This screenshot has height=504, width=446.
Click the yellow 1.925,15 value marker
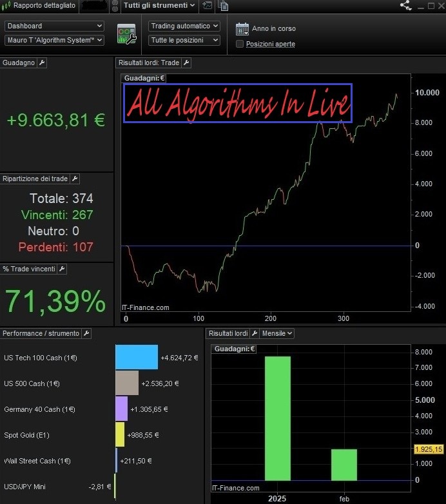point(429,449)
